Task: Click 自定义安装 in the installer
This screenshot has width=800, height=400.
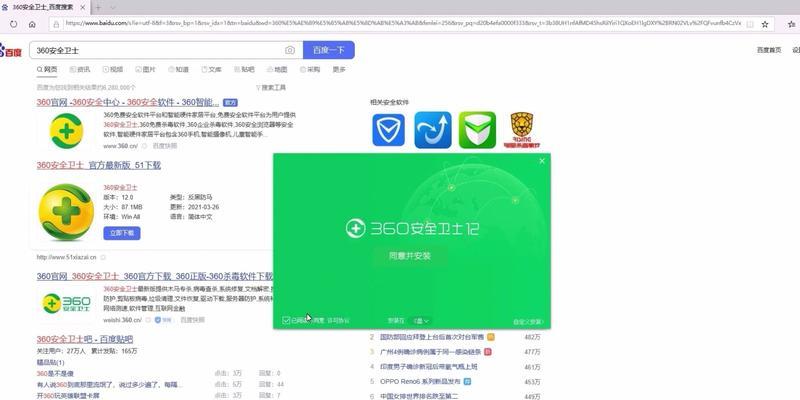Action: click(x=528, y=321)
